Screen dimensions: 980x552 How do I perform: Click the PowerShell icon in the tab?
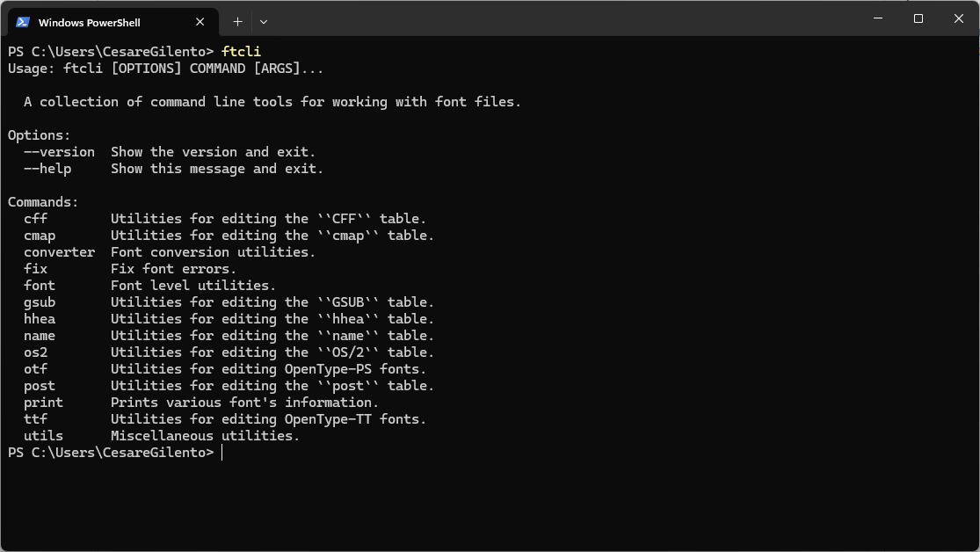(23, 22)
